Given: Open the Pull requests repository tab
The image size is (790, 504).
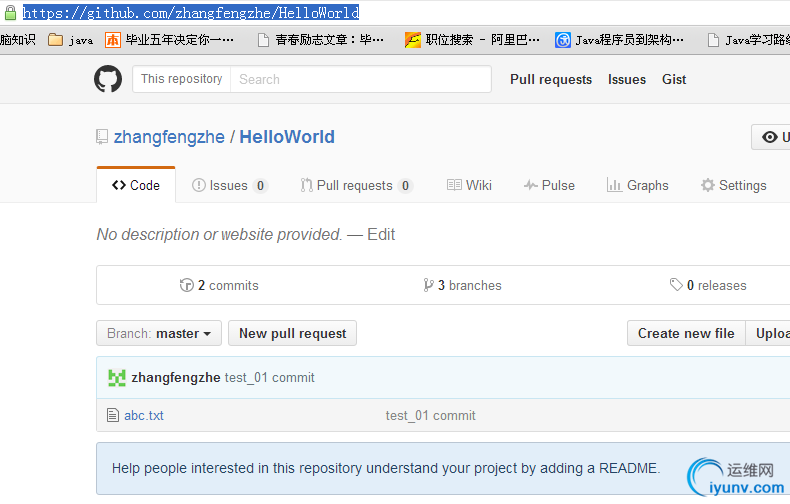Looking at the screenshot, I should 357,185.
